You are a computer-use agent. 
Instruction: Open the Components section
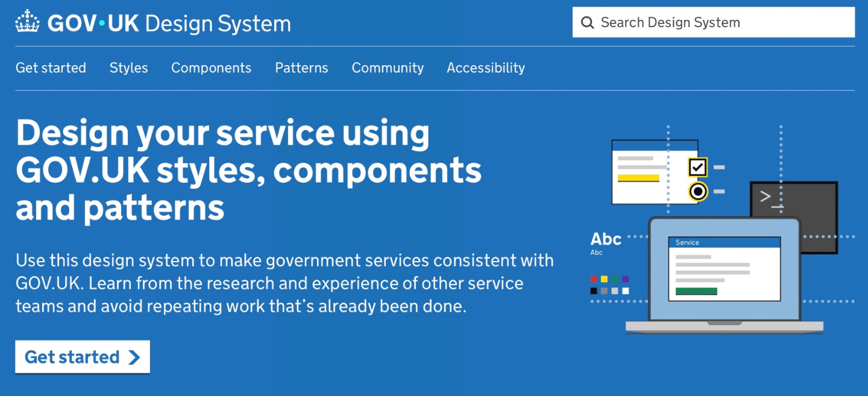coord(211,68)
